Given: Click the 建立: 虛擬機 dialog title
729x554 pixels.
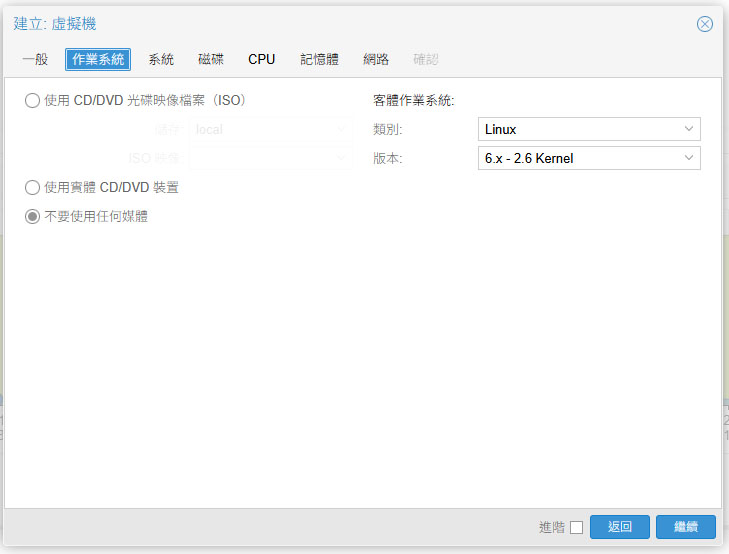Looking at the screenshot, I should tap(55, 24).
